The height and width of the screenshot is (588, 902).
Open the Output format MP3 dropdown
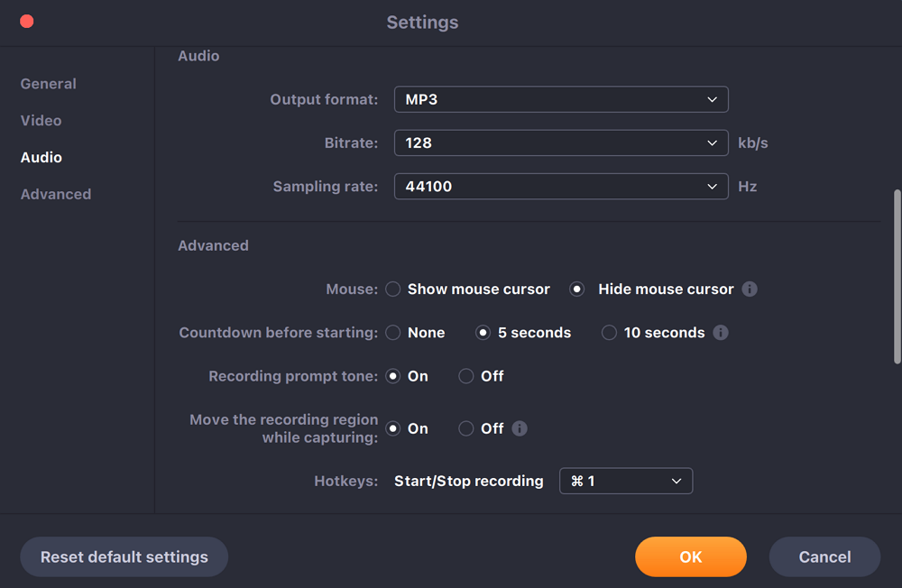pos(561,99)
